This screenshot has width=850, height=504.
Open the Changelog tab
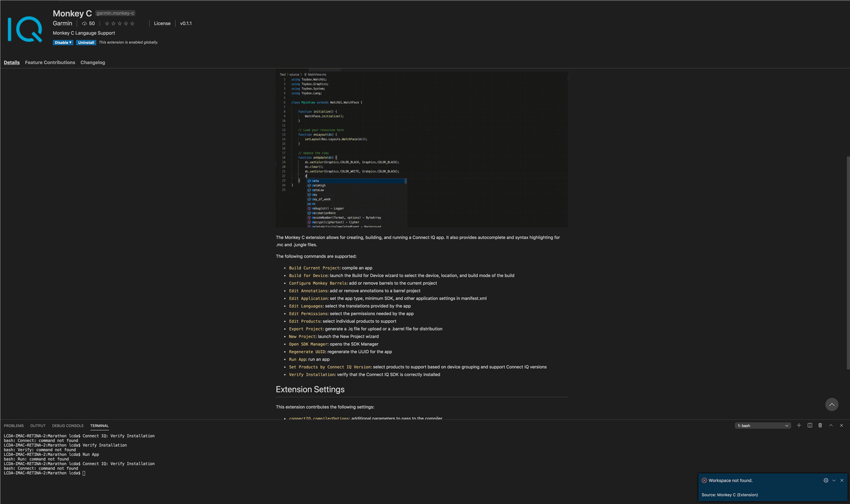[92, 63]
